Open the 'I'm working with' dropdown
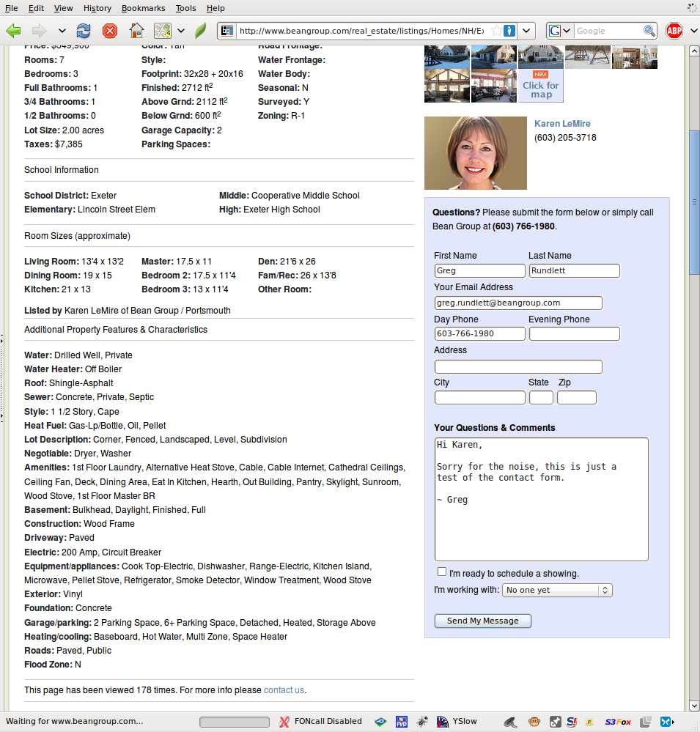Viewport: 700px width, 732px height. pyautogui.click(x=557, y=590)
